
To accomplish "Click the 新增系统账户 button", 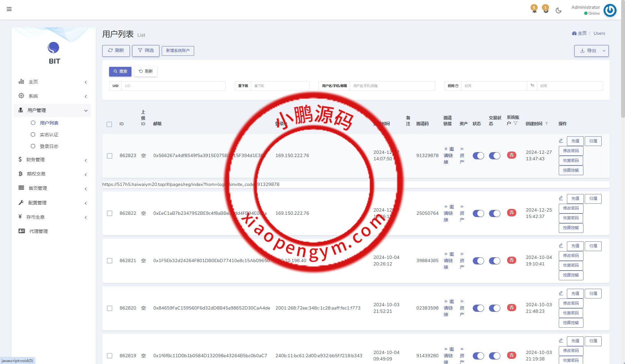I will pyautogui.click(x=178, y=51).
